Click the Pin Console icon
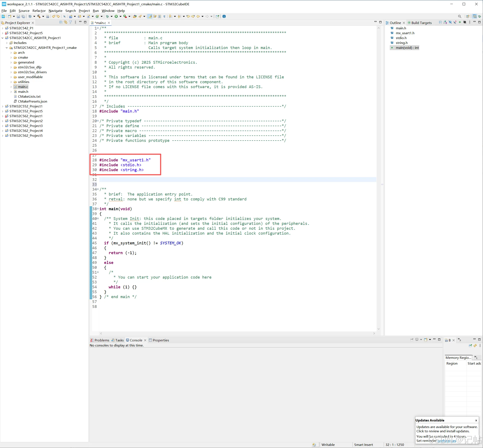Image resolution: width=483 pixels, height=448 pixels. coord(412,340)
